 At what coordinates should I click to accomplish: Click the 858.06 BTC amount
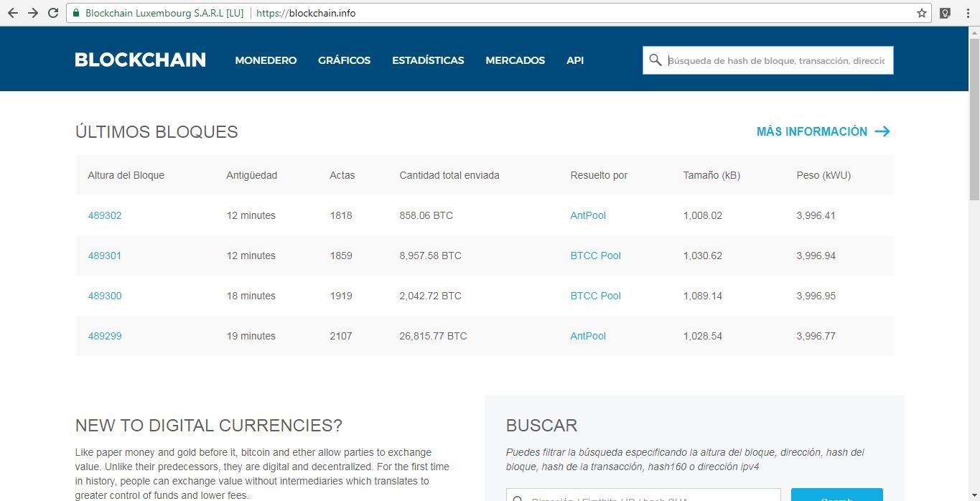(x=426, y=215)
